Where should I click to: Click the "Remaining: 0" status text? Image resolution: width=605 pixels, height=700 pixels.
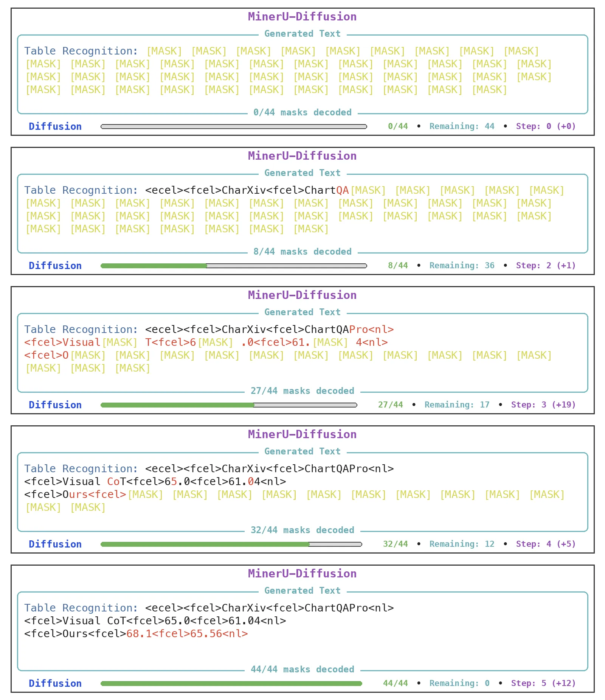(x=459, y=683)
